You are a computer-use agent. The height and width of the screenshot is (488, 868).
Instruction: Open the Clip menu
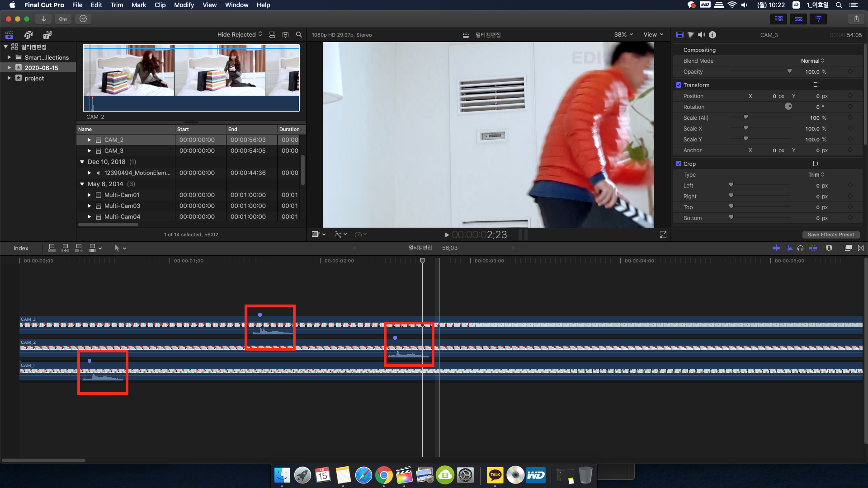click(160, 5)
